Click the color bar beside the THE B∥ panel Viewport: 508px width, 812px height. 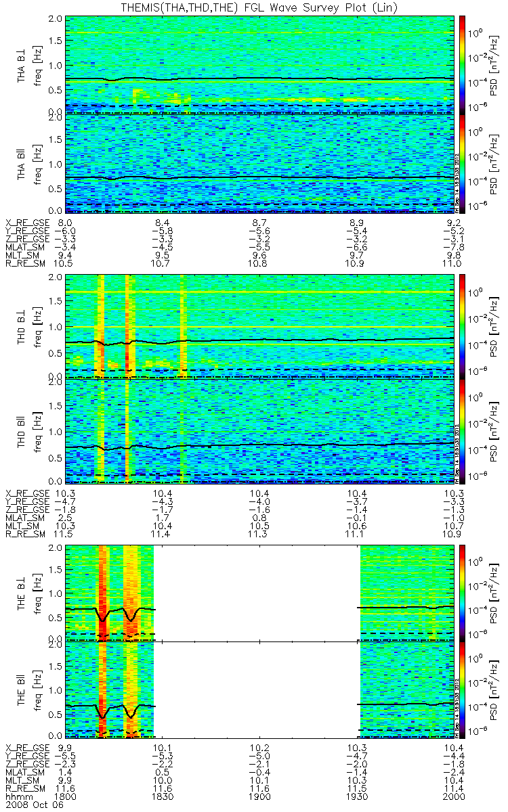point(463,690)
